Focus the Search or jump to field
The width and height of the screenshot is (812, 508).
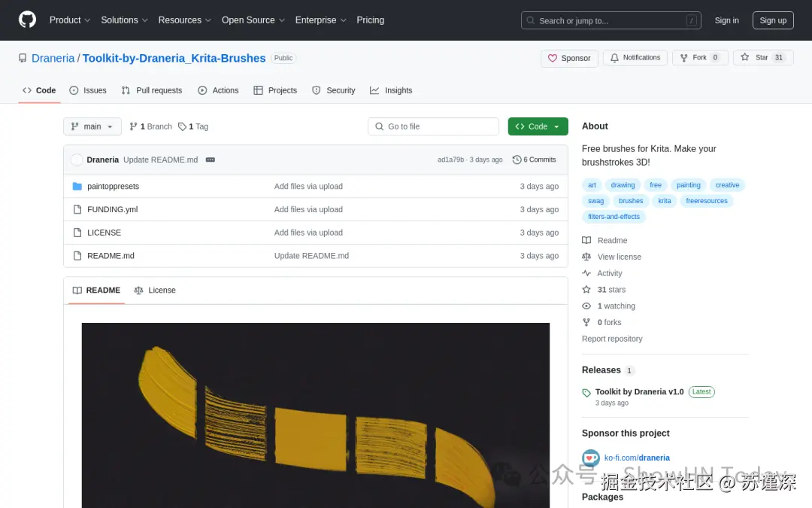[611, 21]
